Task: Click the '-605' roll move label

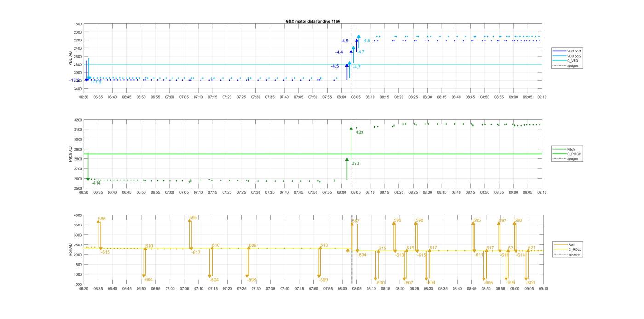Action: pos(488,283)
